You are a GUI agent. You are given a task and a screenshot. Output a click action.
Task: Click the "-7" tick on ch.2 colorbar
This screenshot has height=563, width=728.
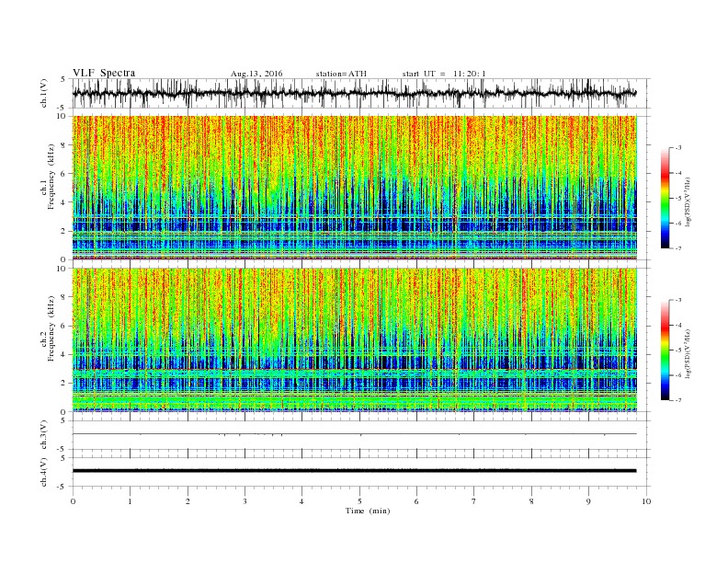coord(677,400)
